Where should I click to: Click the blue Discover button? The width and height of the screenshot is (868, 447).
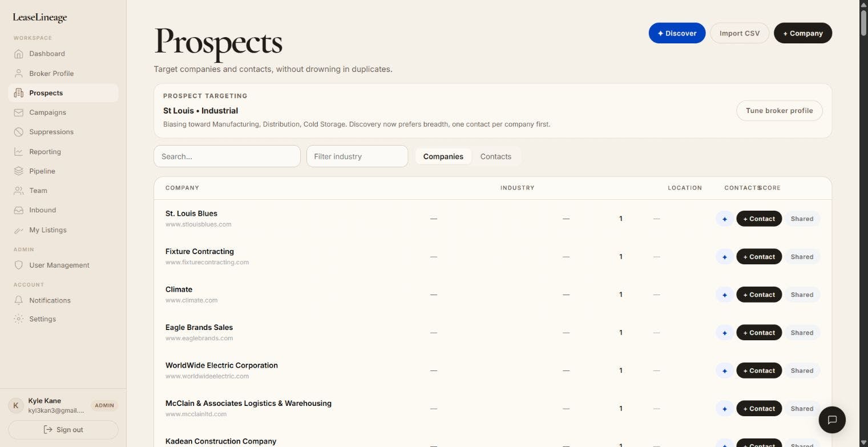click(x=677, y=33)
